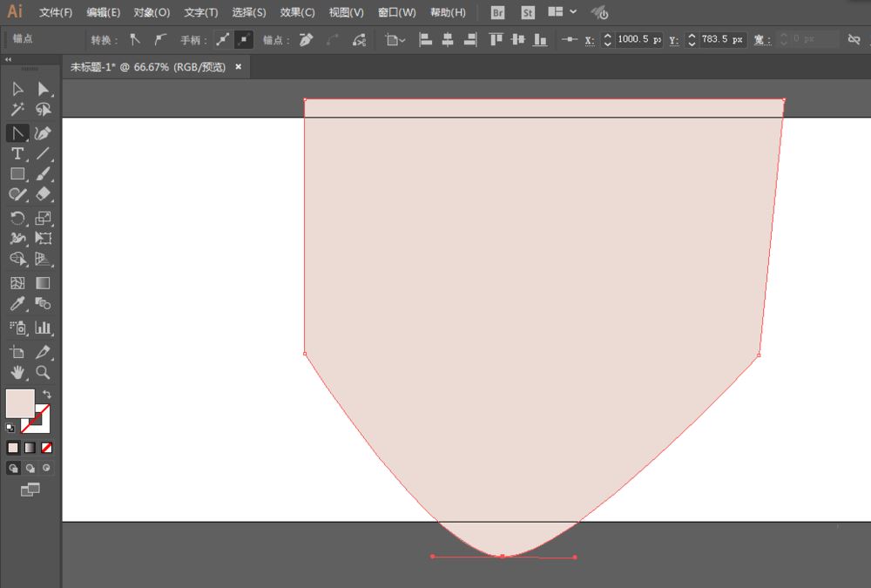Screen dimensions: 871x588
Task: Click the fill color swatch
Action: click(x=20, y=403)
